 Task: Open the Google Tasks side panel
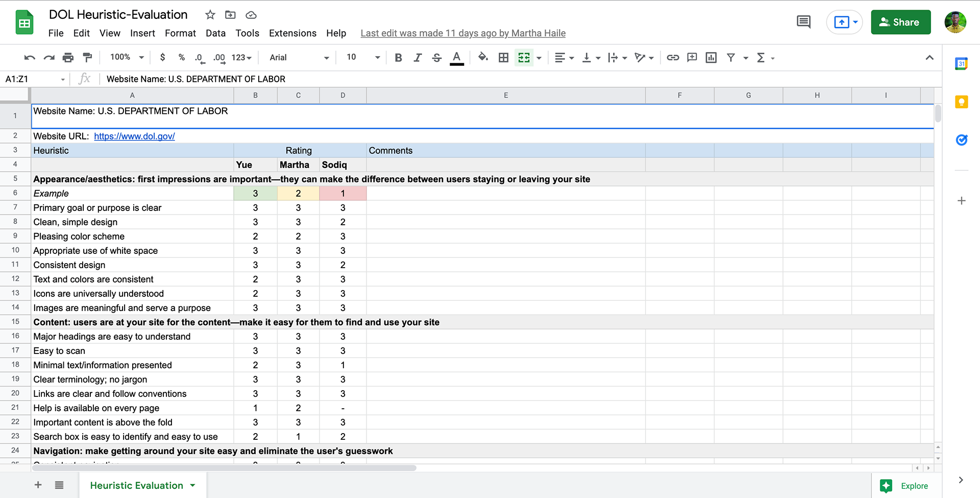(x=962, y=139)
